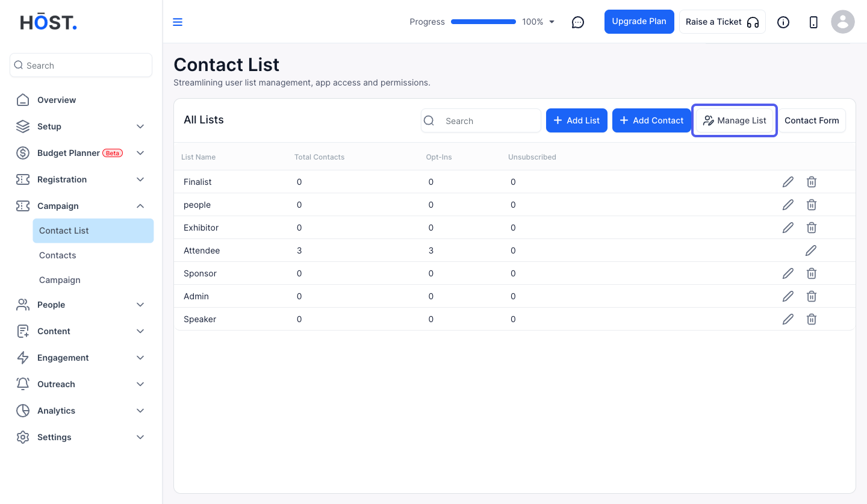The width and height of the screenshot is (867, 504).
Task: Click the Total Contacts column header
Action: (x=320, y=157)
